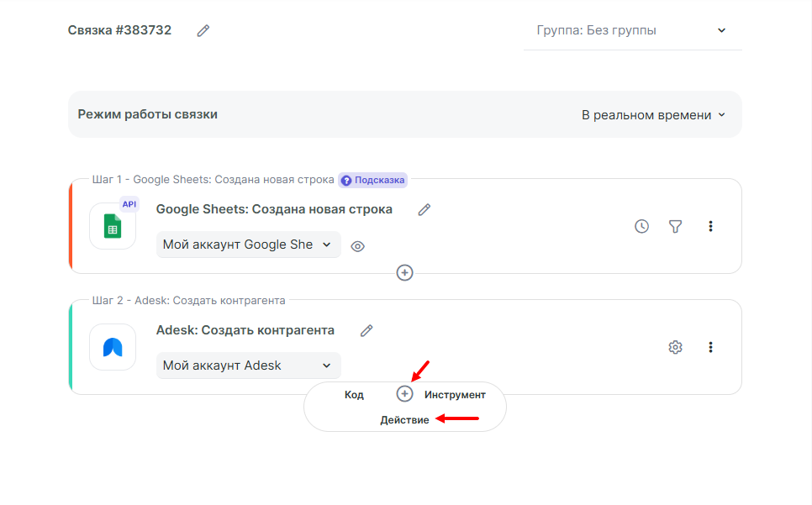Click plus icon below Adesk step
The image size is (812, 505).
pos(404,394)
